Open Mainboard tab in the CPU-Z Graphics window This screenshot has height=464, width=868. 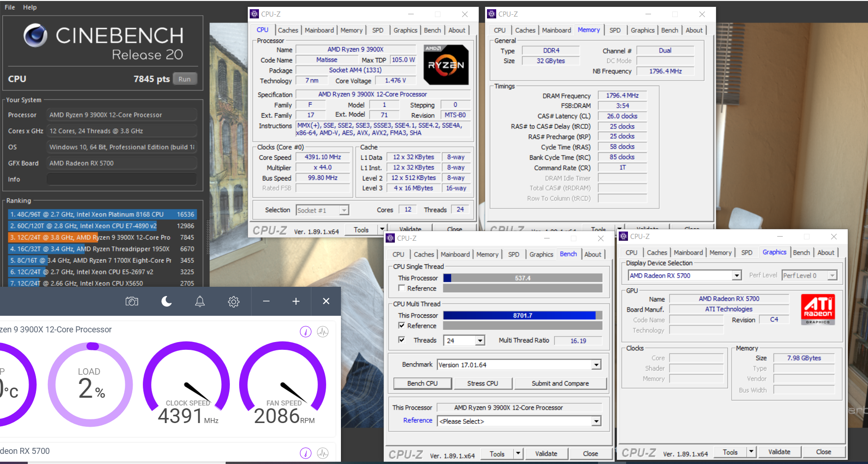tap(688, 253)
